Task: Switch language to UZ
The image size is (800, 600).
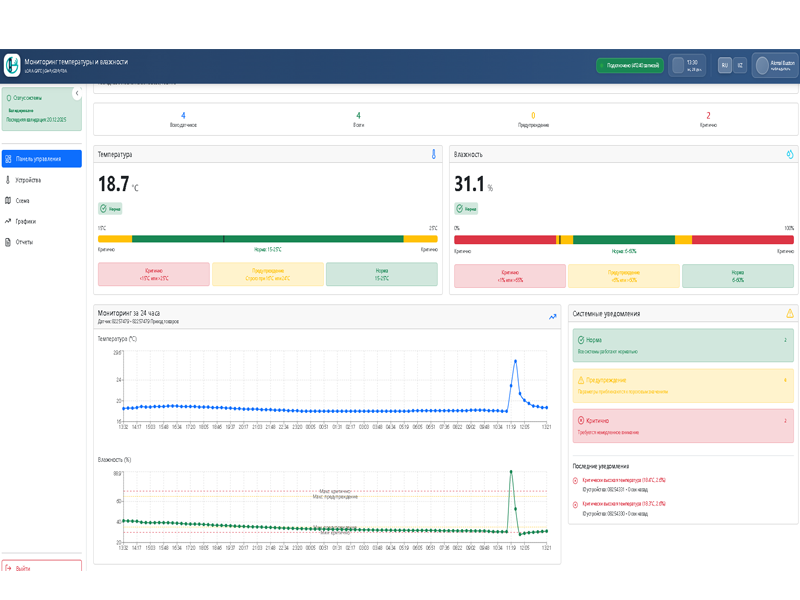Action: pos(740,65)
